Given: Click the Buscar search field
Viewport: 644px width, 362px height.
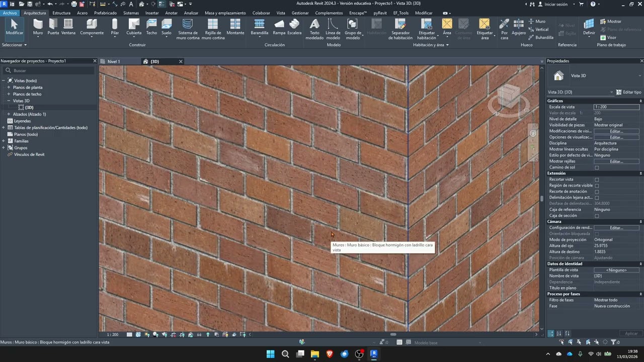Looking at the screenshot, I should pos(49,70).
